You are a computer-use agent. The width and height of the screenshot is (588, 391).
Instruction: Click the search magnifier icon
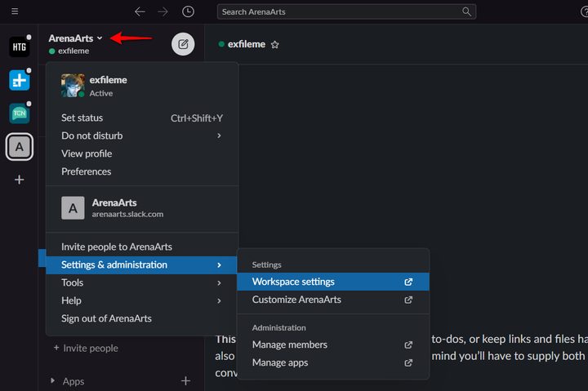click(x=466, y=11)
